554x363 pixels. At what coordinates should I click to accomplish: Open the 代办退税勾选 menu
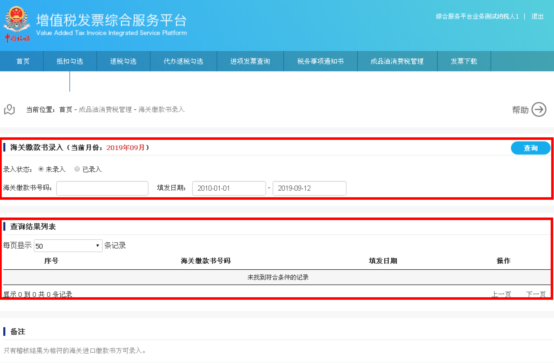[x=183, y=62]
